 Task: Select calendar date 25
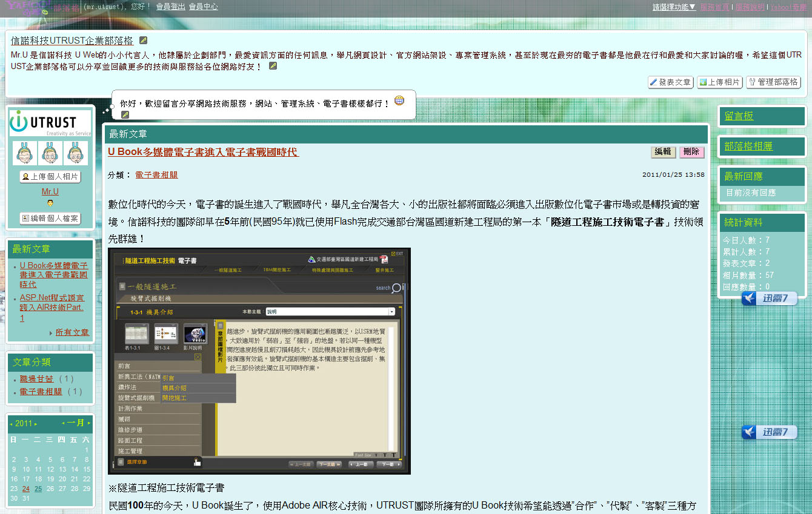click(x=38, y=489)
